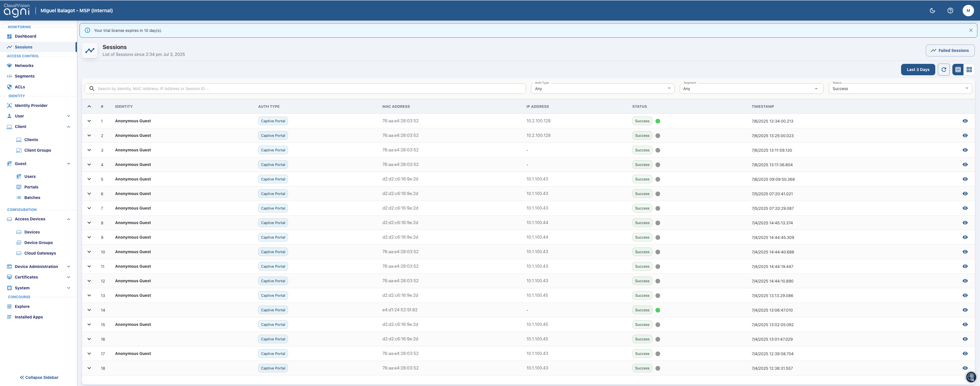This screenshot has width=980, height=386.
Task: Dismiss the trial license banner
Action: tap(971, 31)
